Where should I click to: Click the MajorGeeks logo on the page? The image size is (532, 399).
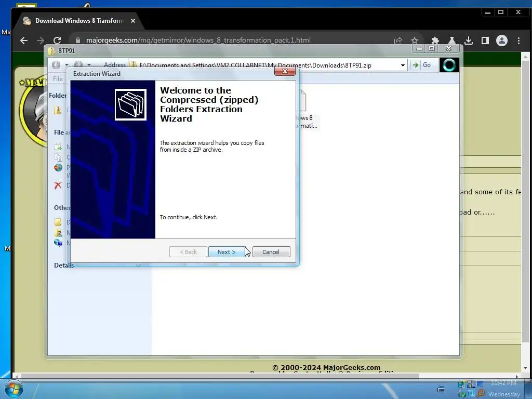pyautogui.click(x=33, y=112)
